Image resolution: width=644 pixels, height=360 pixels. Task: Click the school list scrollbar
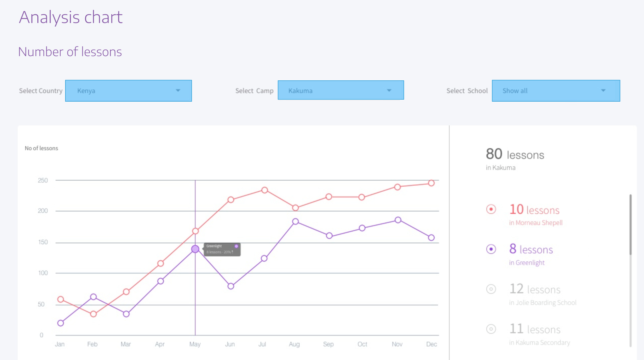[630, 225]
